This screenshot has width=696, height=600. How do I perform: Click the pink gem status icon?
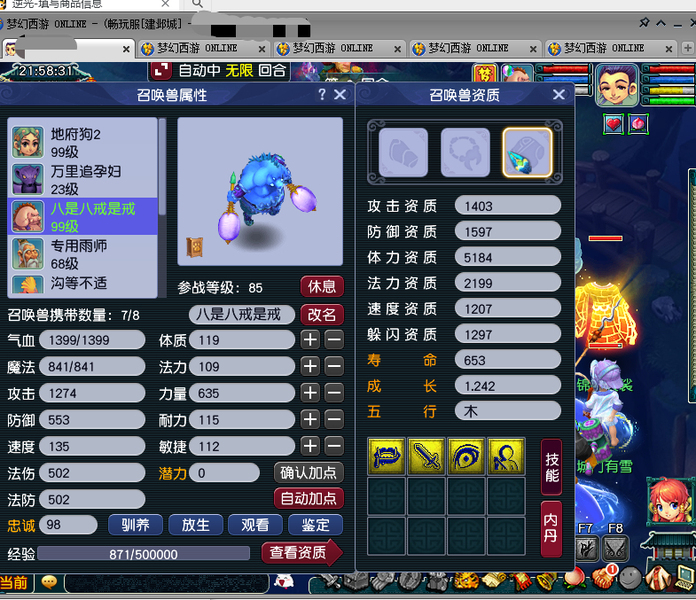638,124
